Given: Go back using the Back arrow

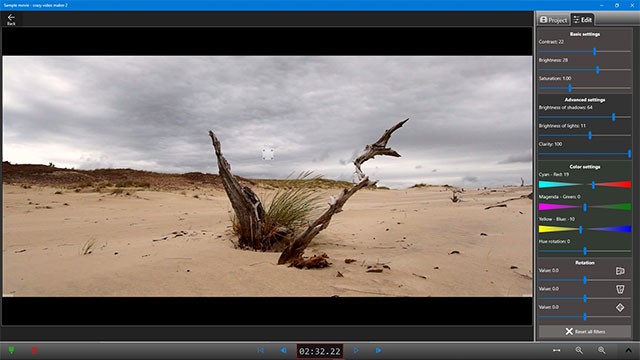Looking at the screenshot, I should [x=11, y=19].
